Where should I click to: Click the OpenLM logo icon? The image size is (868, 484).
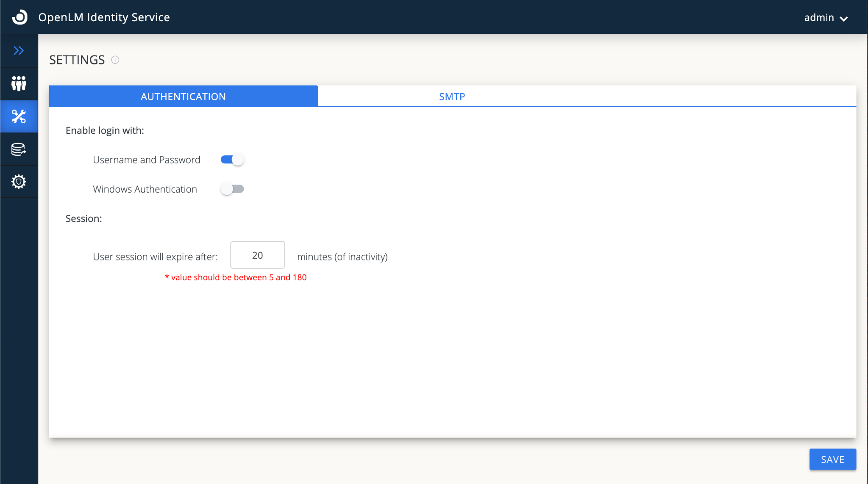click(19, 17)
